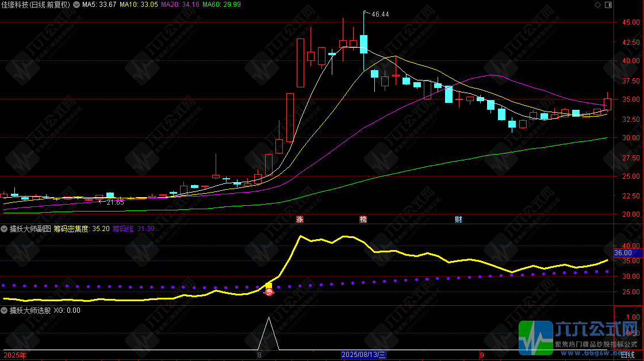Click the MA60: 29.99 label
Image resolution: width=644 pixels, height=361 pixels.
(222, 5)
